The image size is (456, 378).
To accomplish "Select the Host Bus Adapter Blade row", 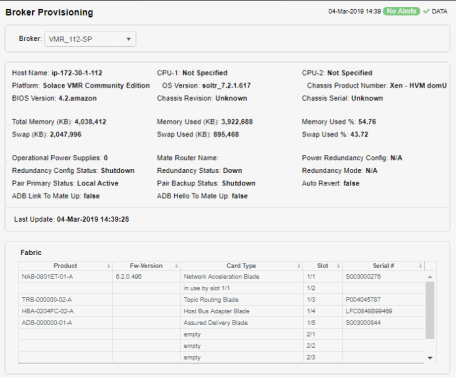I will click(222, 311).
